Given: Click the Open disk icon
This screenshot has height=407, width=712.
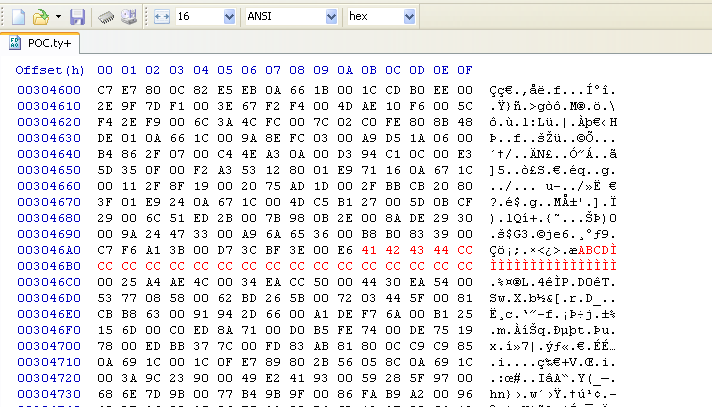Looking at the screenshot, I should tap(129, 17).
